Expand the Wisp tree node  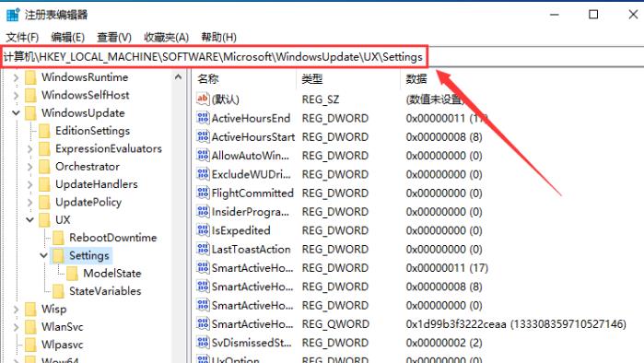16,309
